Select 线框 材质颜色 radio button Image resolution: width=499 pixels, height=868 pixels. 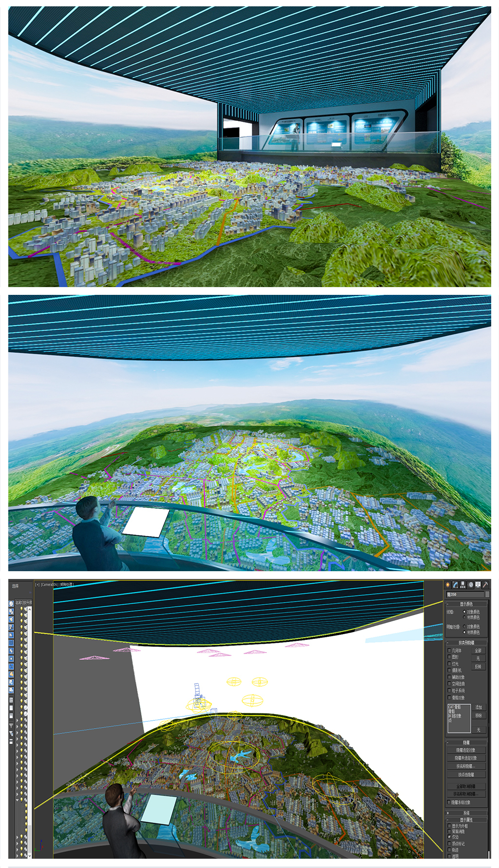[x=464, y=617]
